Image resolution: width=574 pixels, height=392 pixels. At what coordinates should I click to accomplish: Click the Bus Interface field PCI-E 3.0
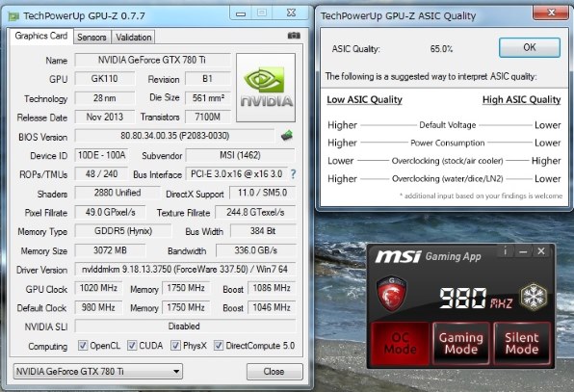[237, 174]
